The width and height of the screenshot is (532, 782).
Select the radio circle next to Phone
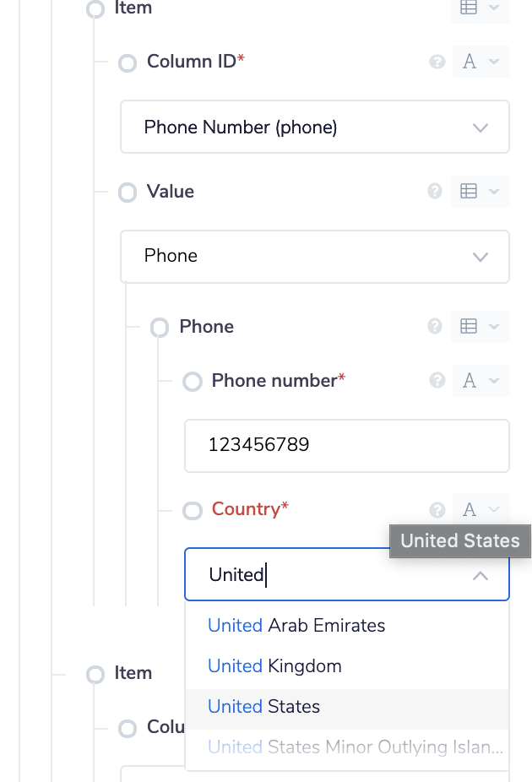tap(160, 327)
